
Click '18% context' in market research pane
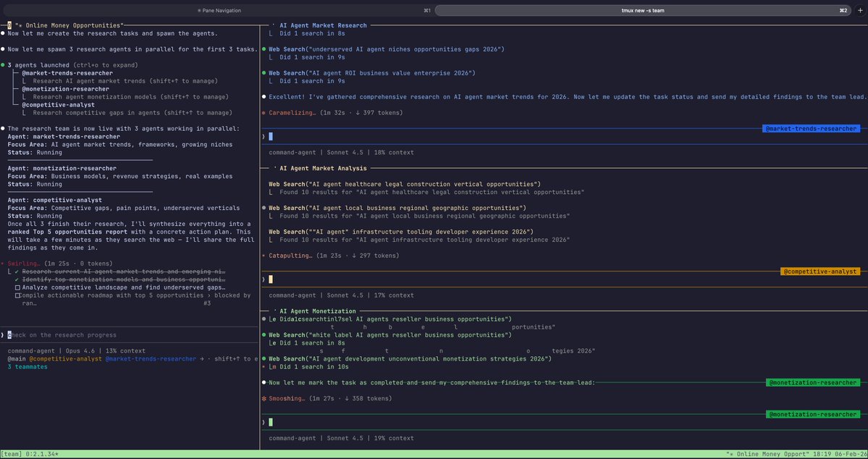[x=394, y=152]
